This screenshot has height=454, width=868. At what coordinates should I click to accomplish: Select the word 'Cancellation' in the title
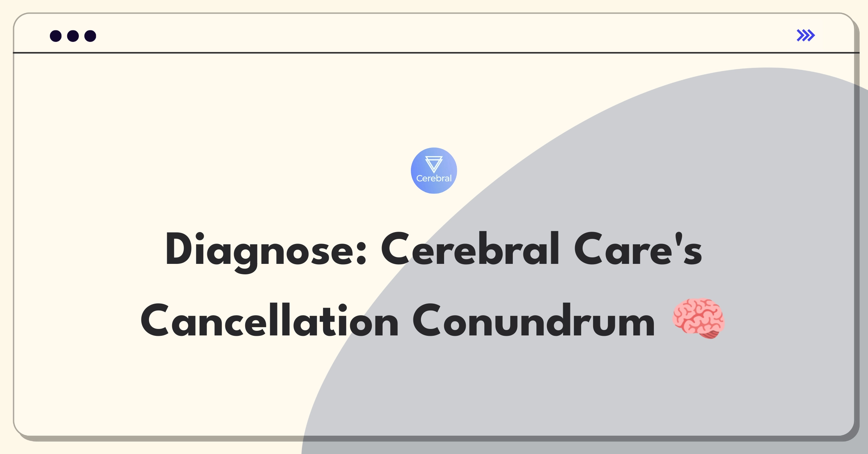click(x=270, y=320)
